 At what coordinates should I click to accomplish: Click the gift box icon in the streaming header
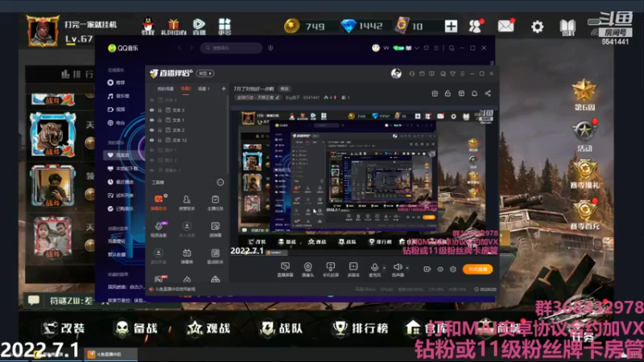[435, 93]
